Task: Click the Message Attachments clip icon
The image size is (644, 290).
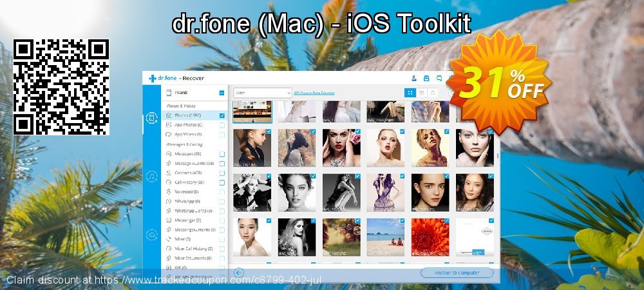Action: pyautogui.click(x=168, y=163)
